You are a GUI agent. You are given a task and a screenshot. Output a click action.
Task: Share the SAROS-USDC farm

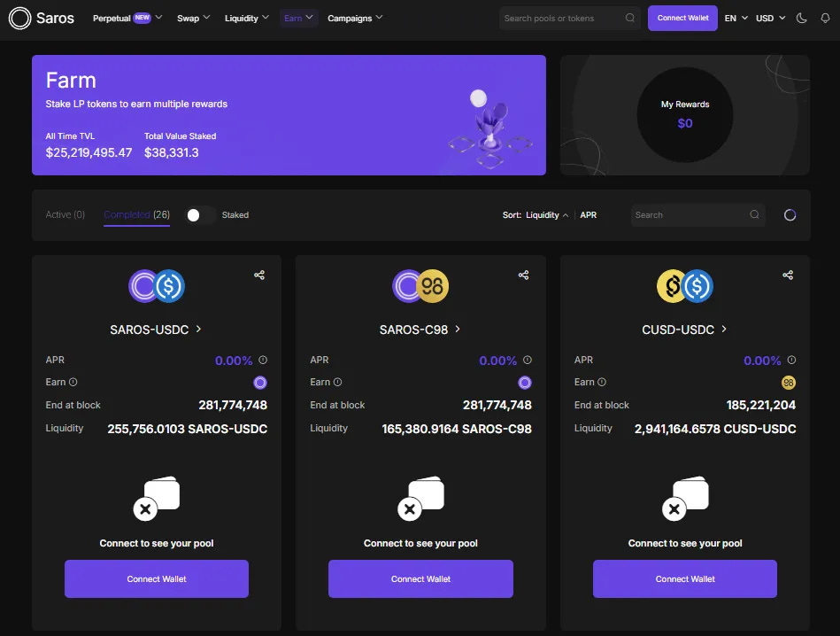pyautogui.click(x=259, y=275)
